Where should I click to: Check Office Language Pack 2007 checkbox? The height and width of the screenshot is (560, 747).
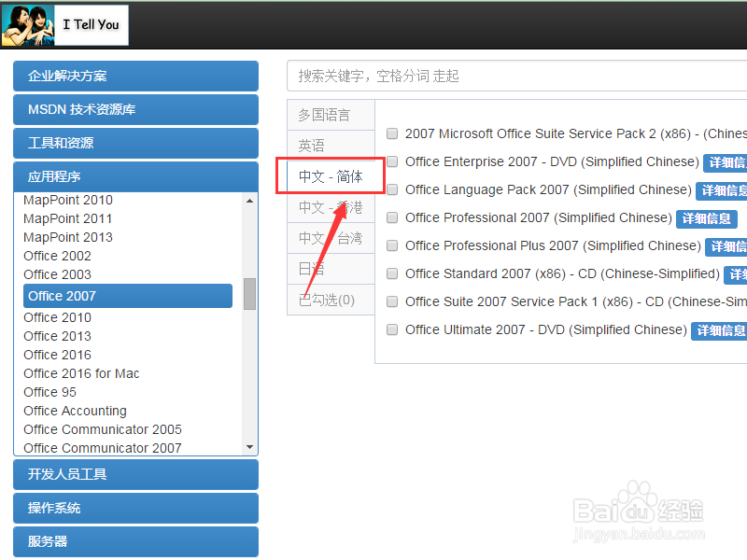pyautogui.click(x=392, y=189)
